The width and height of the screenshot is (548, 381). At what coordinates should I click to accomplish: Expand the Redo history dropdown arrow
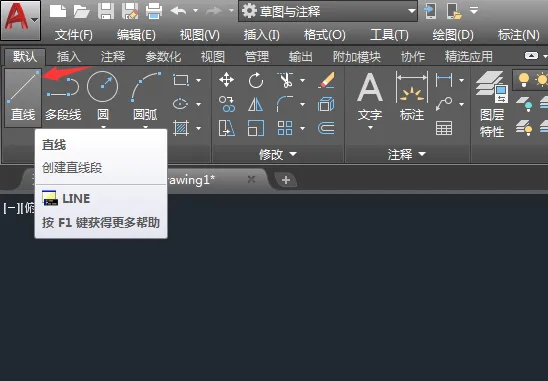231,10
